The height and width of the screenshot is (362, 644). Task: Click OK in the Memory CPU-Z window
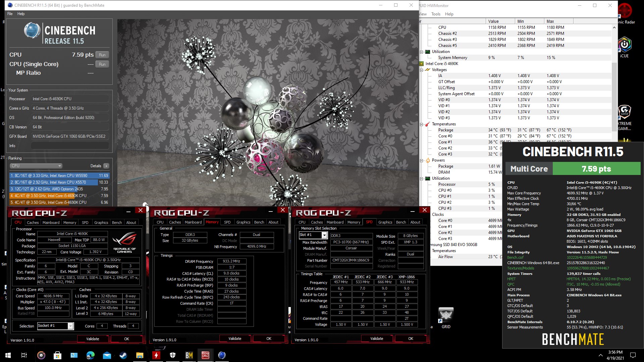(269, 339)
